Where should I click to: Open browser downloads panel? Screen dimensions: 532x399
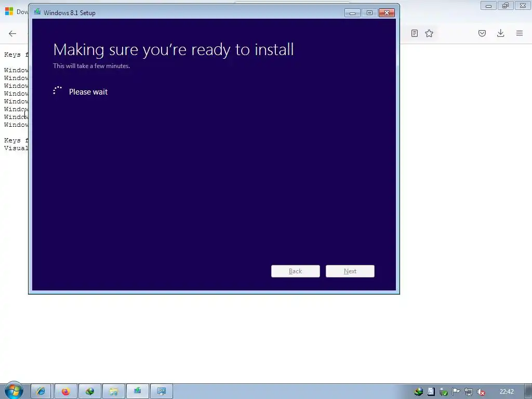[500, 33]
